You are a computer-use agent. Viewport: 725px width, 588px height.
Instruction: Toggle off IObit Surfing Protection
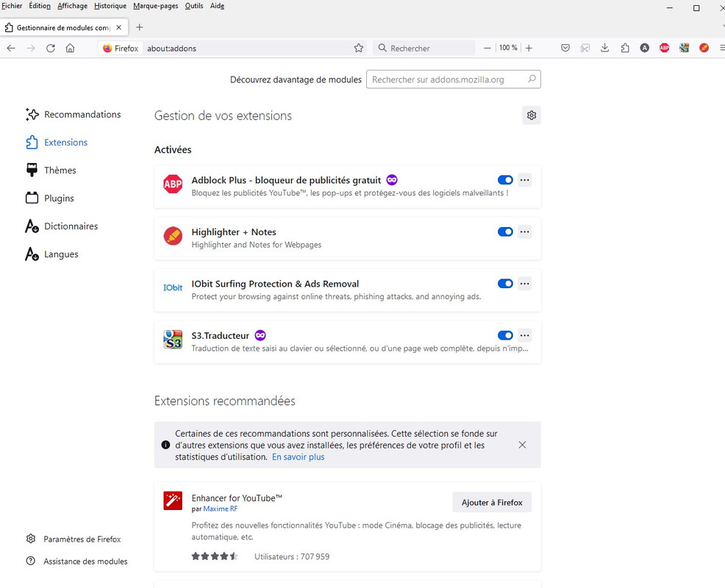point(505,284)
